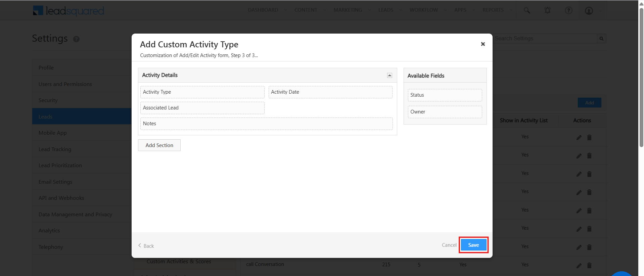Click the help icon beside Settings title
644x276 pixels.
pos(76,39)
